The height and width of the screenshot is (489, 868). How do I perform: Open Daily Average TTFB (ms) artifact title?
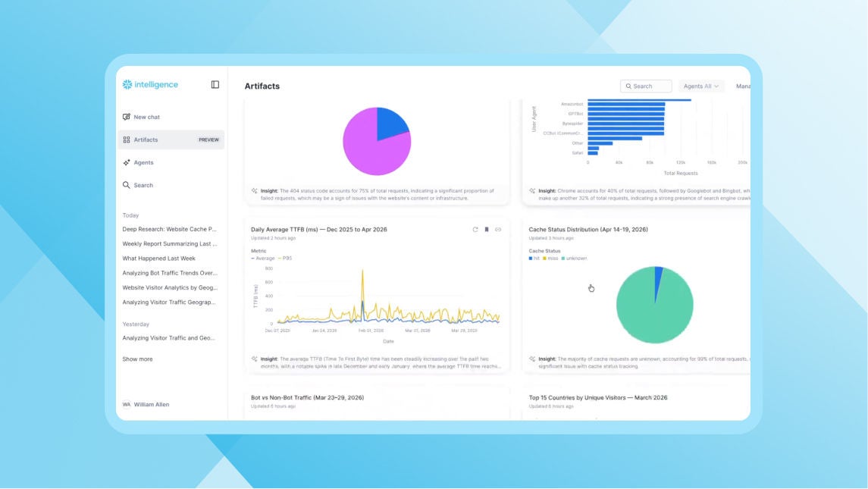pos(319,229)
